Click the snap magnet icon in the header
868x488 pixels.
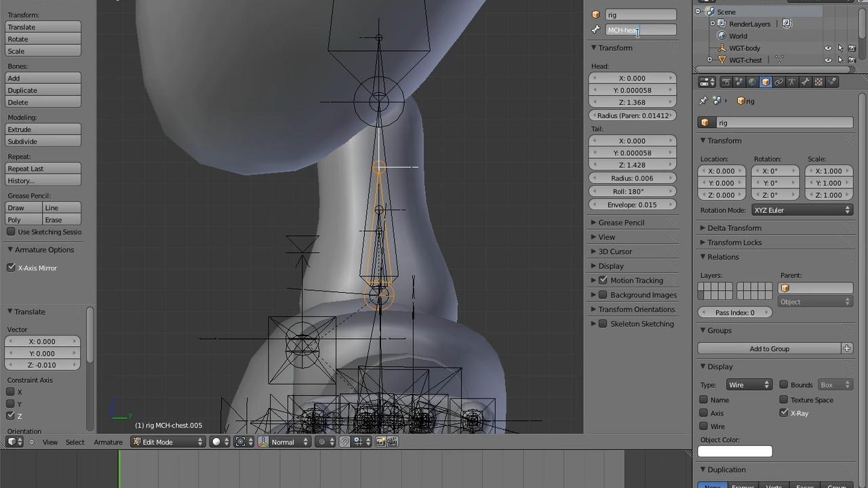click(345, 441)
